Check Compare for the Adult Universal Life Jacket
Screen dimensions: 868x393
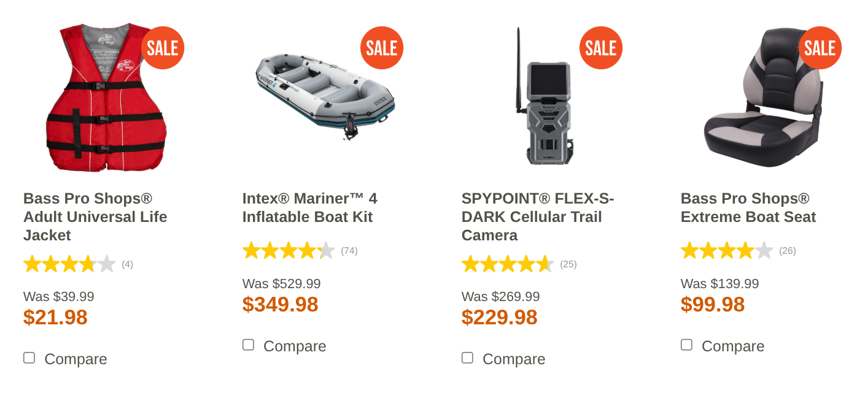tap(29, 357)
